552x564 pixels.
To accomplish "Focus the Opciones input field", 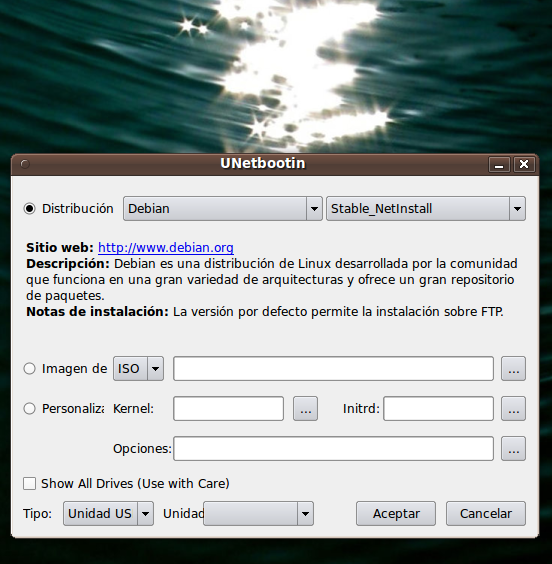I will (333, 449).
